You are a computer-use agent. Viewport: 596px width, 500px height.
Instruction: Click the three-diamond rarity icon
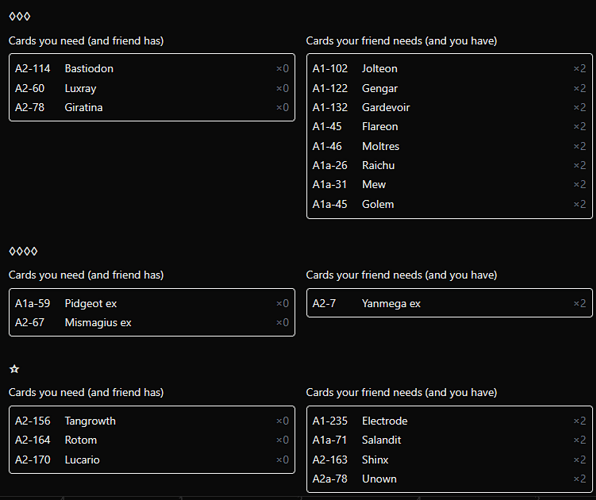coord(19,16)
